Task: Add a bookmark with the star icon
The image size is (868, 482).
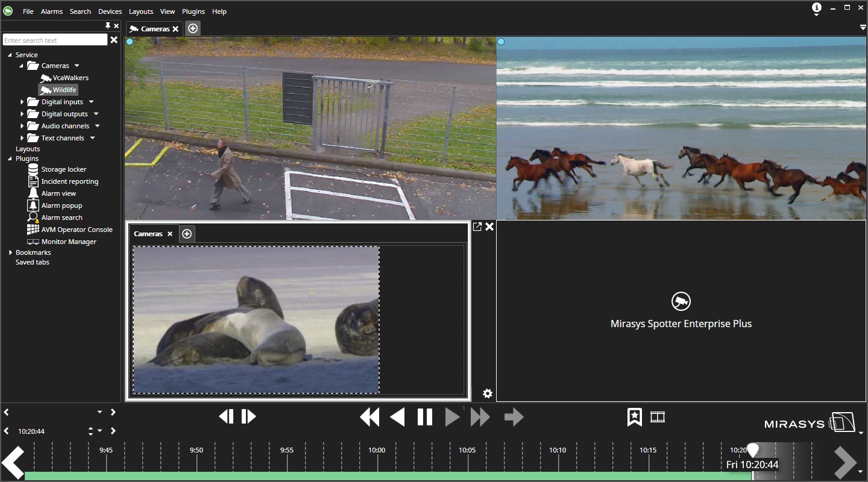Action: [634, 417]
